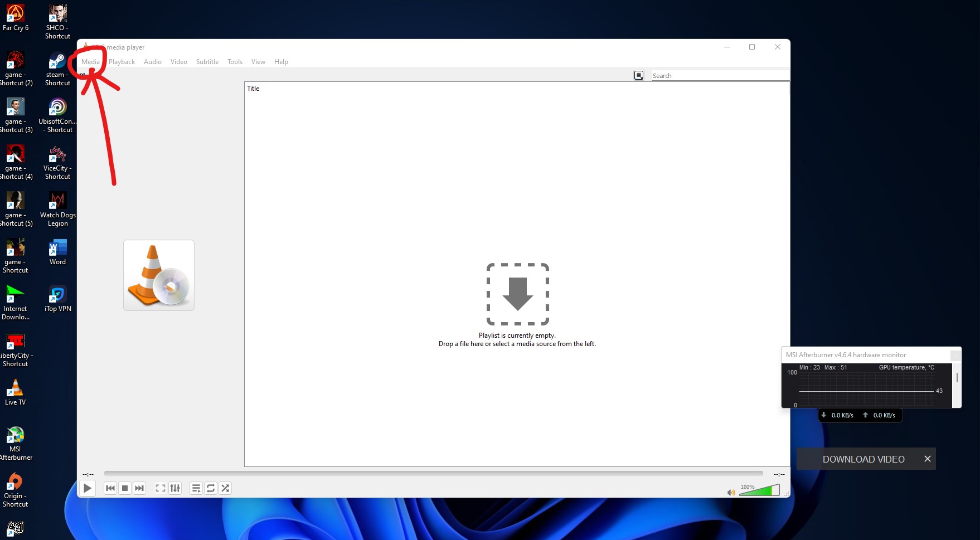Enable random shuffle playback

click(225, 488)
